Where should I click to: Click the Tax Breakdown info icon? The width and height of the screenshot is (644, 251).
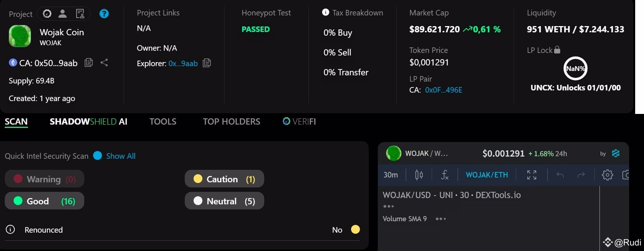326,12
